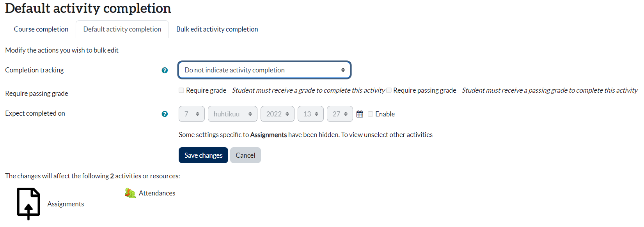644x227 pixels.
Task: Click the help icon beside Expect completed on
Action: tap(165, 114)
